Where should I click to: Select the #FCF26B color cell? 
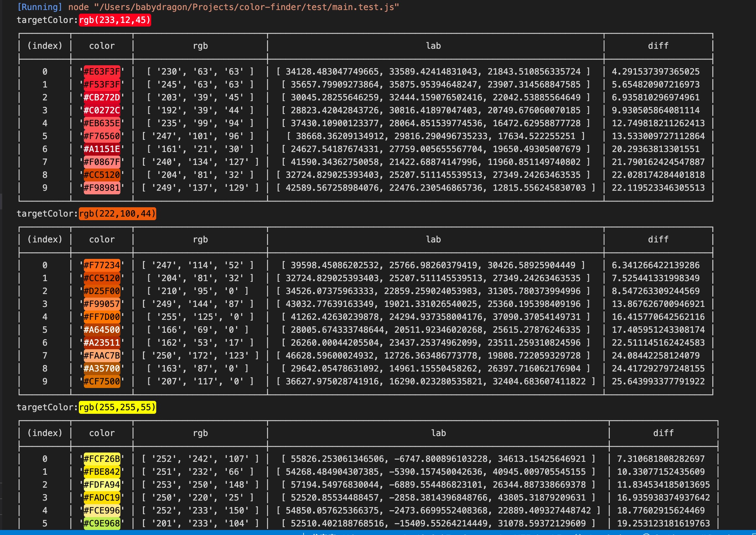[102, 459]
